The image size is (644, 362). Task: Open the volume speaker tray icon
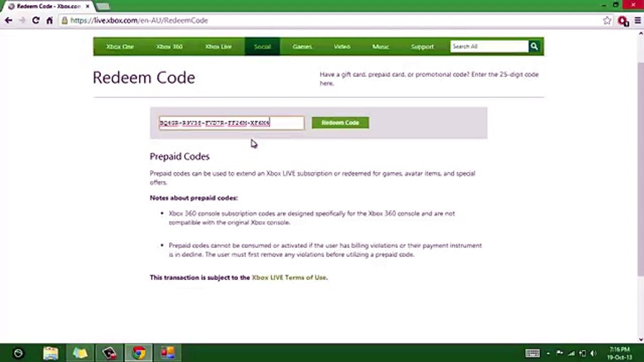[x=594, y=353]
